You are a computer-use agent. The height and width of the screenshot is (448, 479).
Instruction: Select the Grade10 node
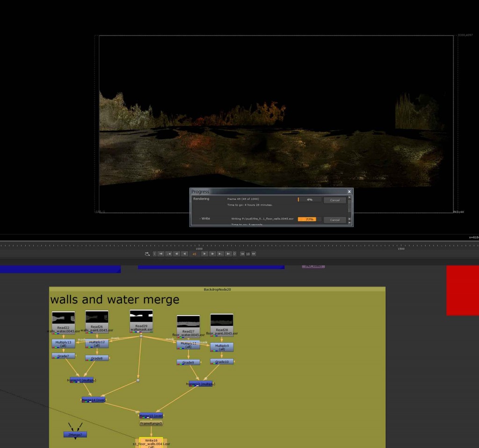coord(222,362)
